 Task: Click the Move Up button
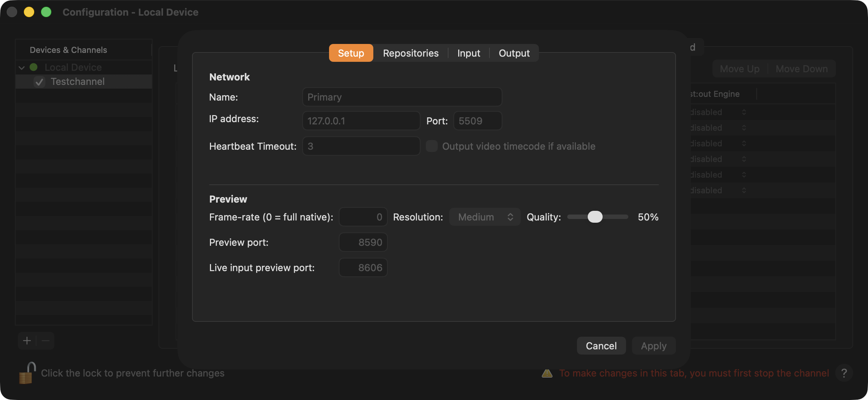click(x=740, y=69)
